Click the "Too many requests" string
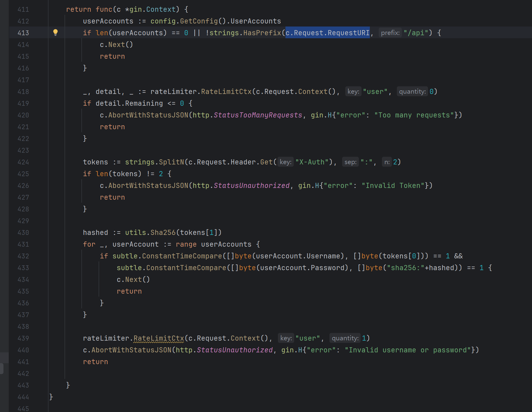The width and height of the screenshot is (532, 412). (x=414, y=115)
